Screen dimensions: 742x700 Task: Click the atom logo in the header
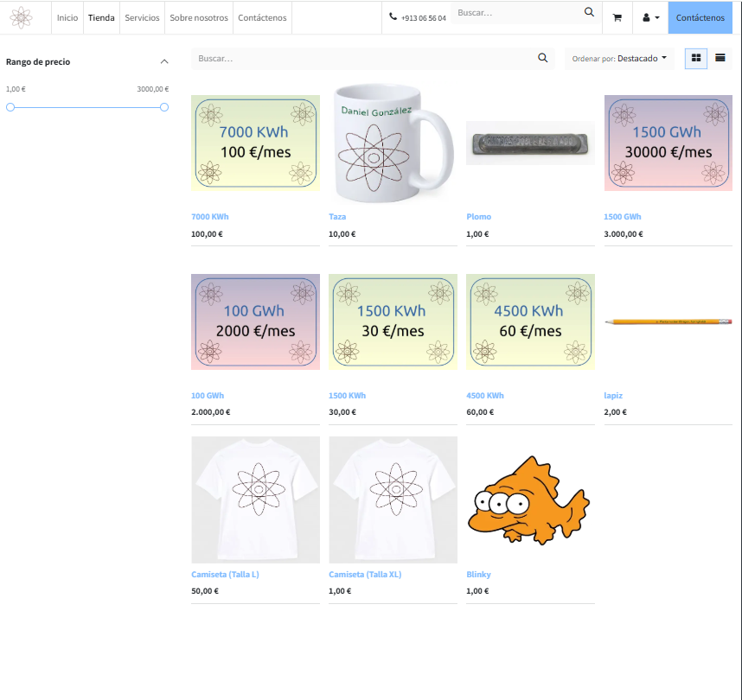click(x=21, y=17)
